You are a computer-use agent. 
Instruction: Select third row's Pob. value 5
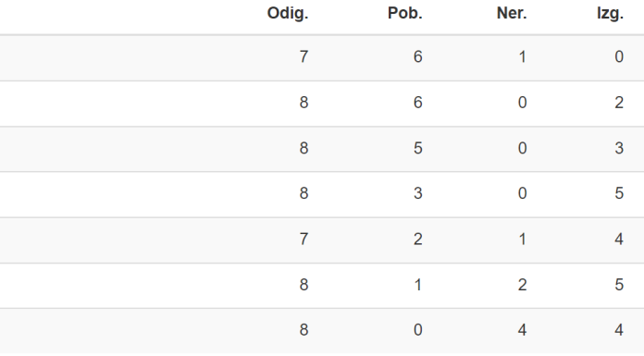tap(417, 148)
